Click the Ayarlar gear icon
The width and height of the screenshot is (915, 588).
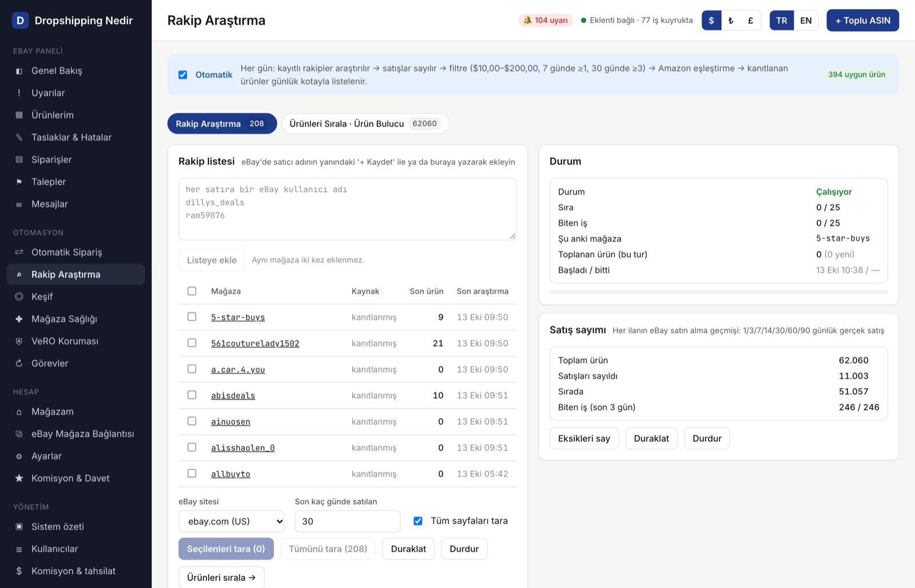coord(19,456)
